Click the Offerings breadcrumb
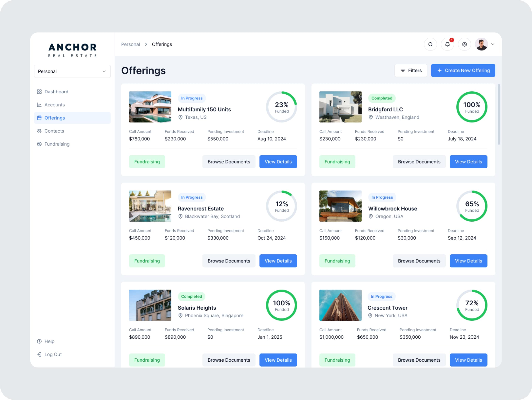 click(x=162, y=44)
